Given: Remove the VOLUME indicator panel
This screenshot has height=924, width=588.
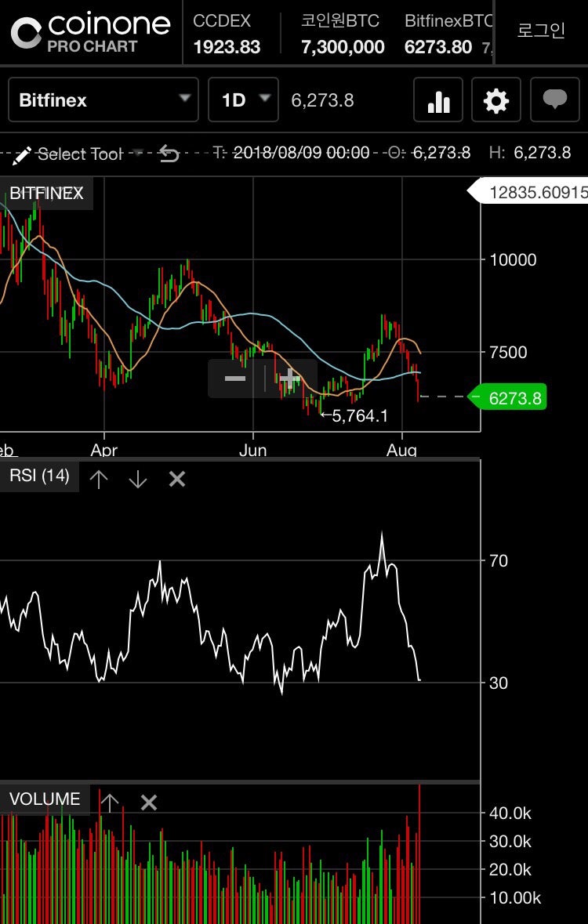Looking at the screenshot, I should (149, 802).
